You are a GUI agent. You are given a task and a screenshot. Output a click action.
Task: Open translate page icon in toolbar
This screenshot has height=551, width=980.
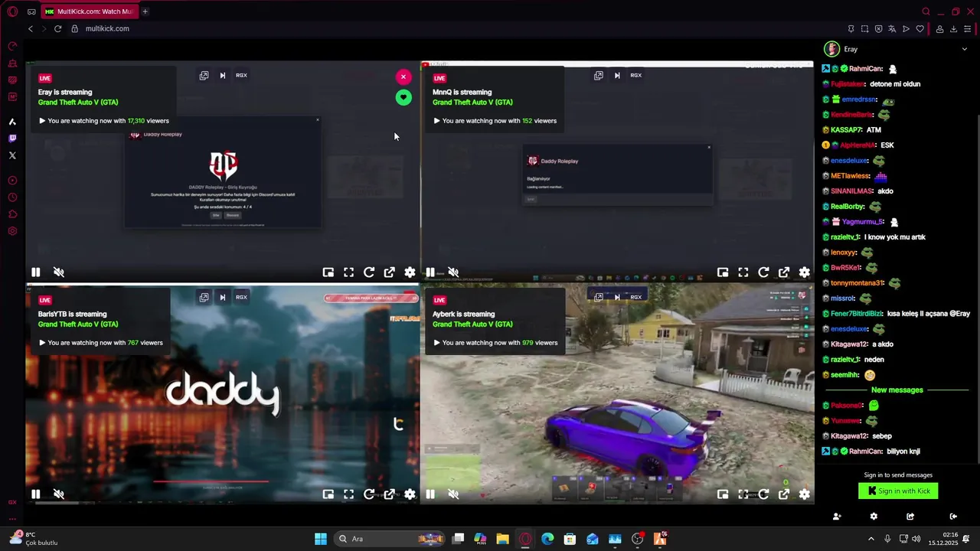[x=892, y=29]
